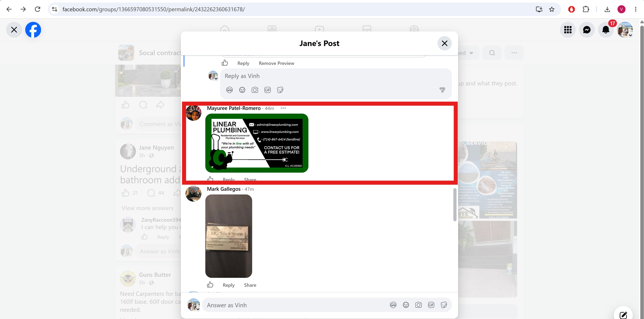Open group more options in background page

[x=514, y=53]
